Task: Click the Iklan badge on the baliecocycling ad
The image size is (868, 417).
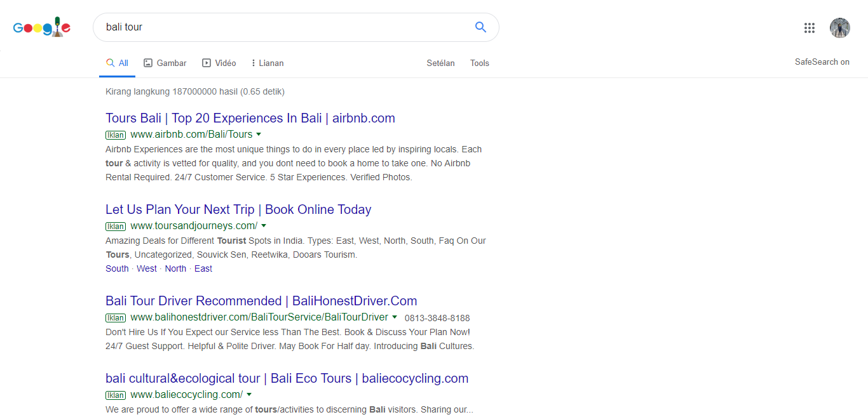Action: tap(116, 395)
